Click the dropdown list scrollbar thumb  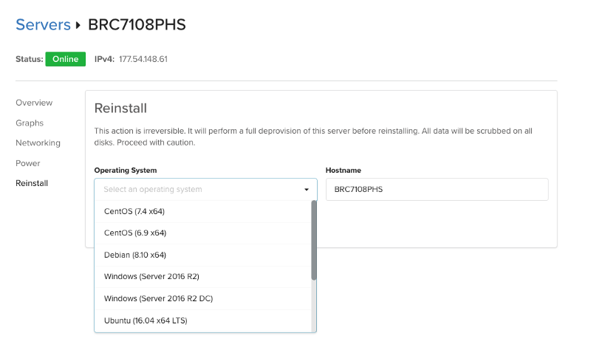(314, 240)
